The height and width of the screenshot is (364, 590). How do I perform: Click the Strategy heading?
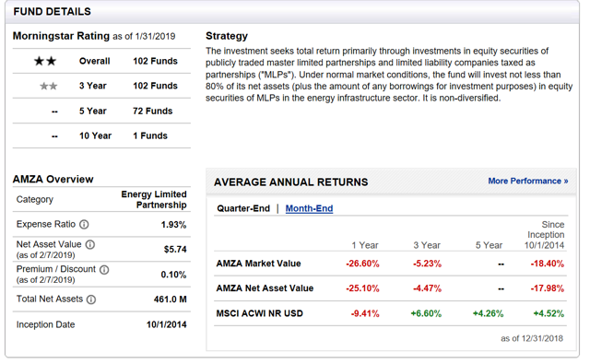[227, 36]
